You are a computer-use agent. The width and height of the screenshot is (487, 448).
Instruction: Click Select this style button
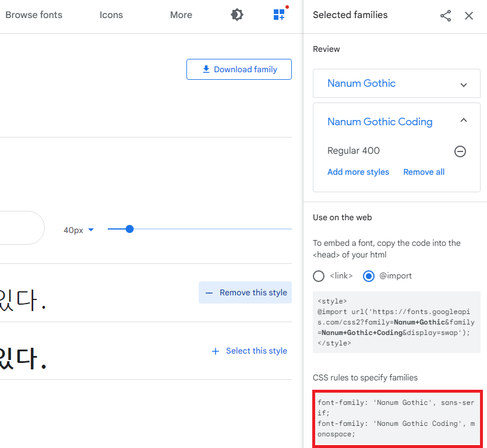pos(249,351)
